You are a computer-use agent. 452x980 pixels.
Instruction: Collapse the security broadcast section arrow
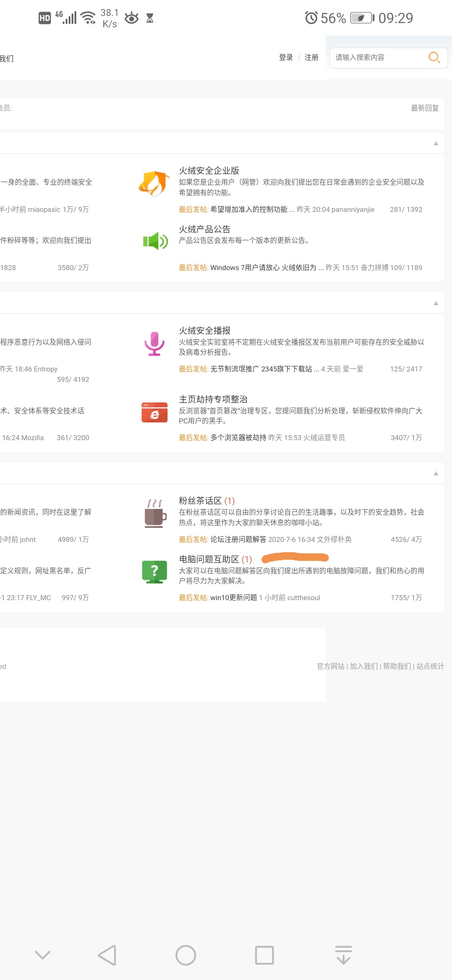436,303
